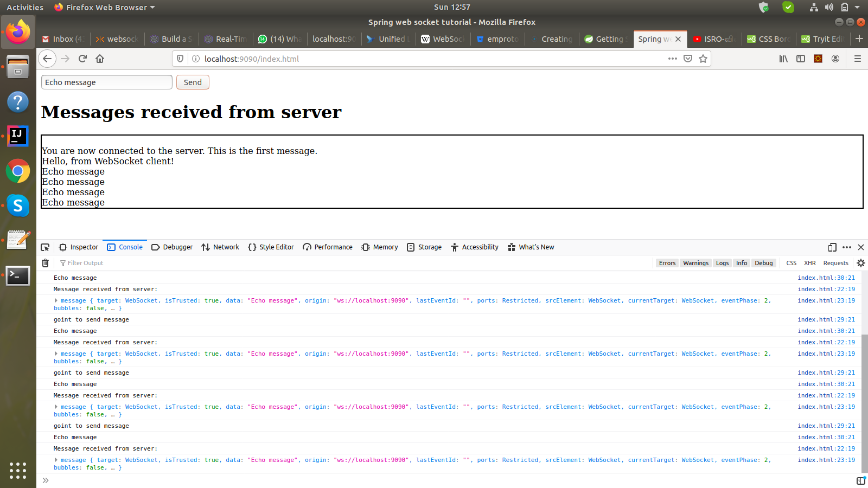Open the system status menu arrow
The height and width of the screenshot is (488, 868).
857,7
